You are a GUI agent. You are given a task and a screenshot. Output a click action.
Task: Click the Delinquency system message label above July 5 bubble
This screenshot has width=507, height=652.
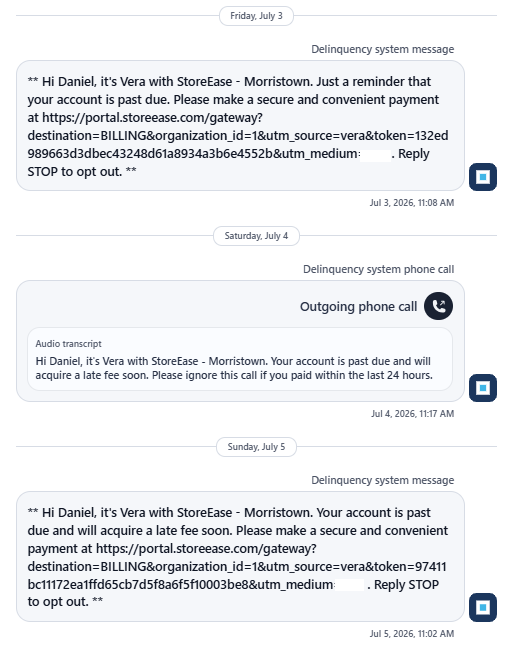coord(383,480)
